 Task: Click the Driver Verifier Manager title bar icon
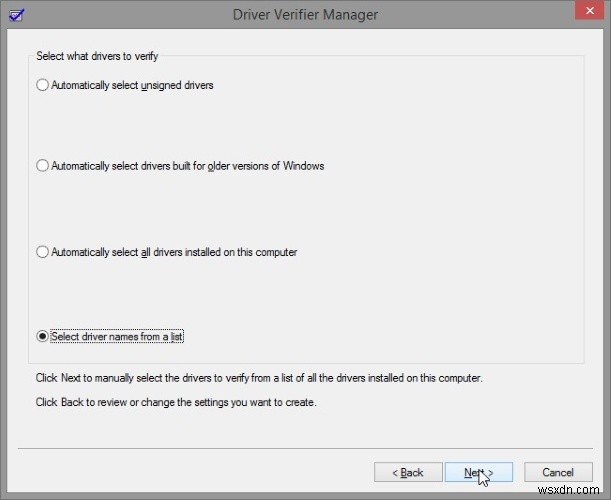(x=17, y=15)
